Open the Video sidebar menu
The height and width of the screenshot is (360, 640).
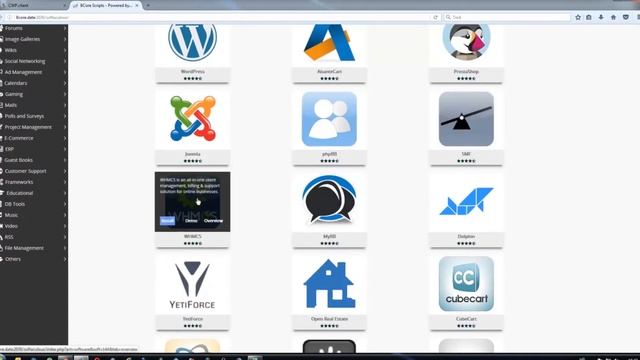click(34, 226)
